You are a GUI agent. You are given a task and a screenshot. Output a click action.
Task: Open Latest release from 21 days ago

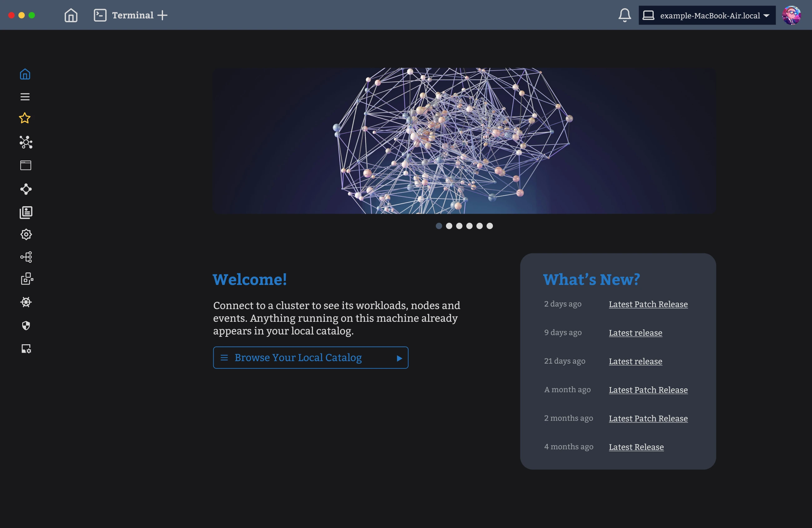point(636,361)
